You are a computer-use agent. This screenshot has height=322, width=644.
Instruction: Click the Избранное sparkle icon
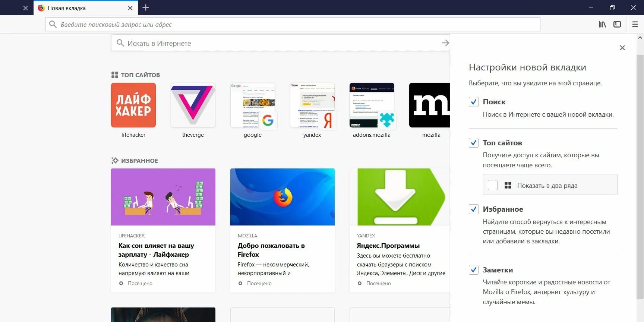(114, 161)
